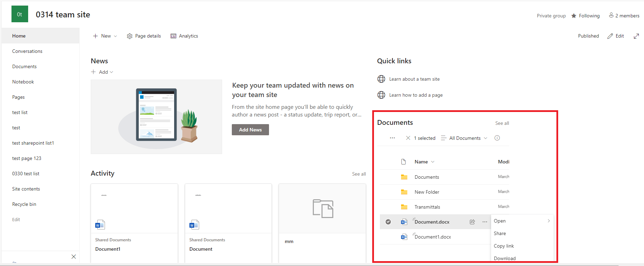644x266 pixels.
Task: Open Documents web part ellipsis menu
Action: pyautogui.click(x=392, y=138)
